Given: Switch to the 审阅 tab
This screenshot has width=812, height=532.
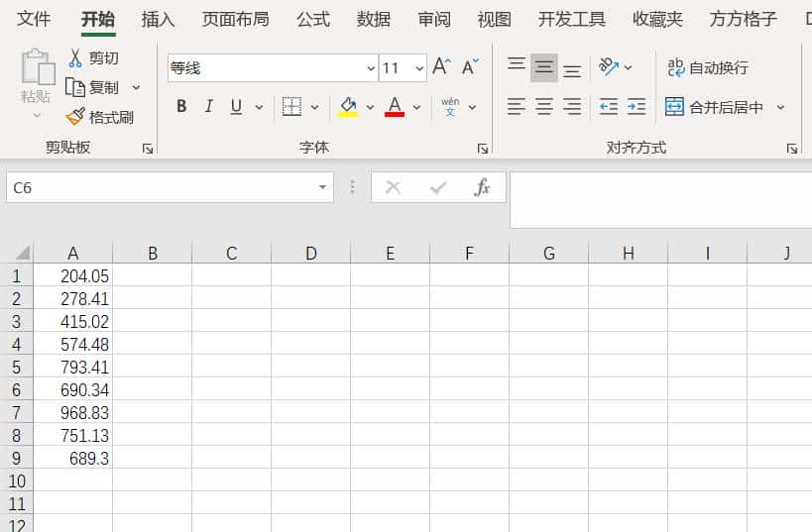Looking at the screenshot, I should [x=434, y=19].
